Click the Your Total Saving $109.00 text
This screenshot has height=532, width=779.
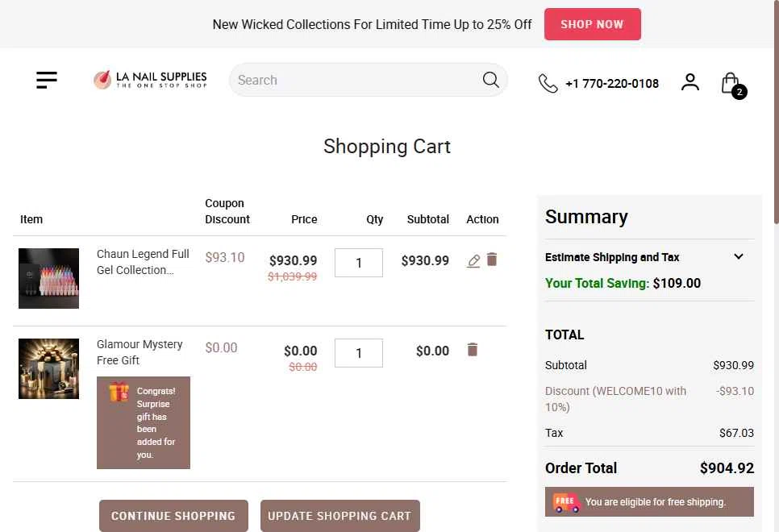coord(623,284)
